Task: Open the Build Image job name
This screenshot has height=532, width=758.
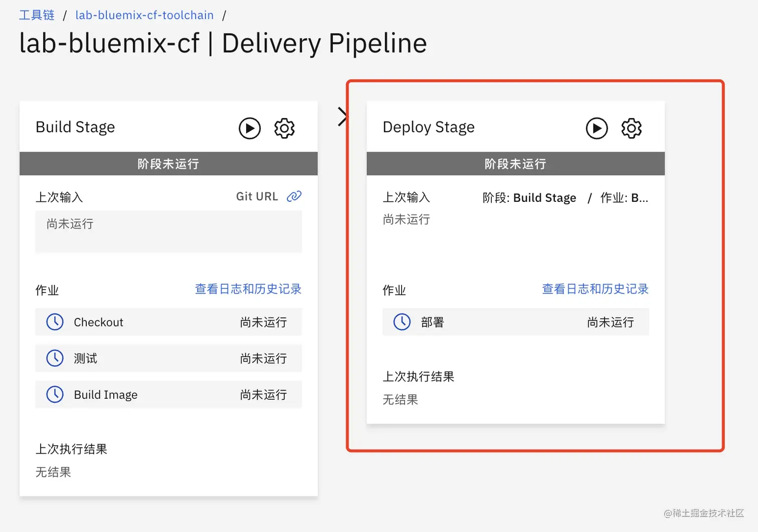Action: (x=106, y=395)
